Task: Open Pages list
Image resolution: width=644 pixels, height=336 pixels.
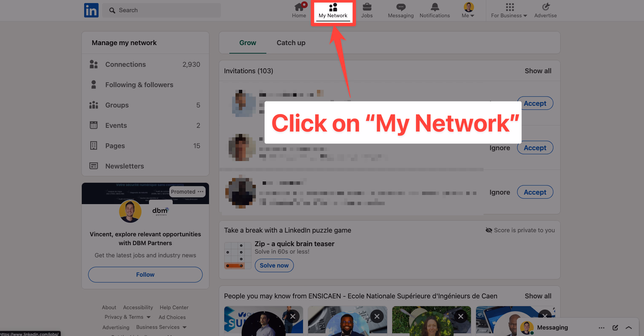Action: [145, 146]
